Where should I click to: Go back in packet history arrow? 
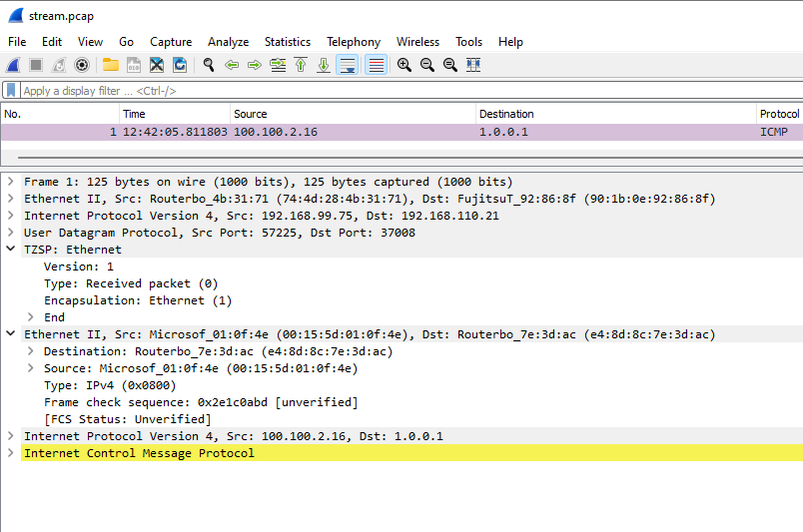tap(232, 65)
